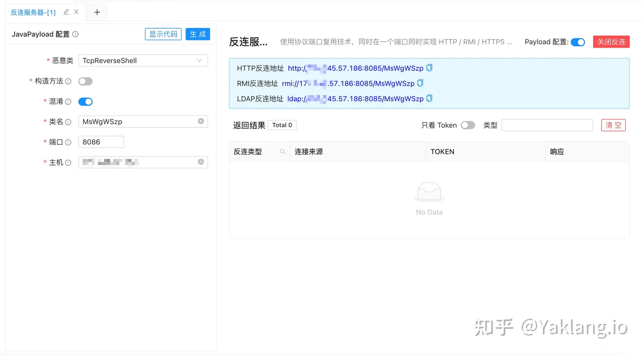
Task: Click the 生成 button
Action: pos(198,34)
